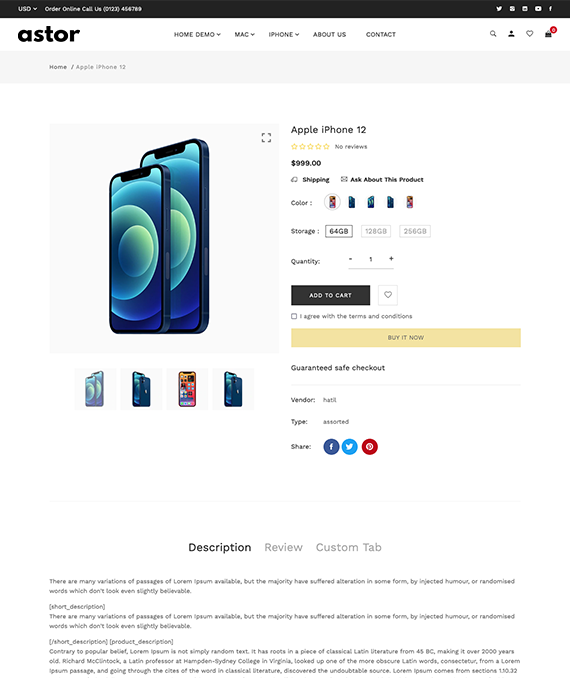The image size is (570, 678).
Task: Choose the second color swatch
Action: click(x=352, y=202)
